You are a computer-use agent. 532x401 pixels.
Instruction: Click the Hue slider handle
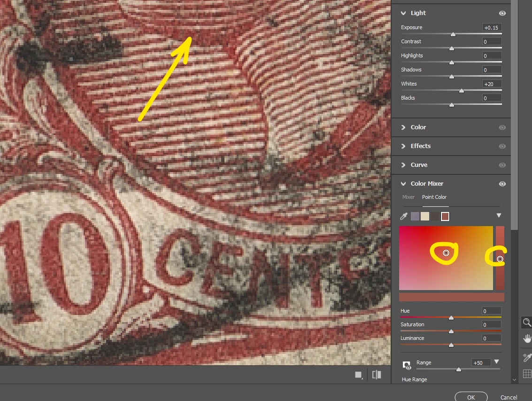pos(451,318)
